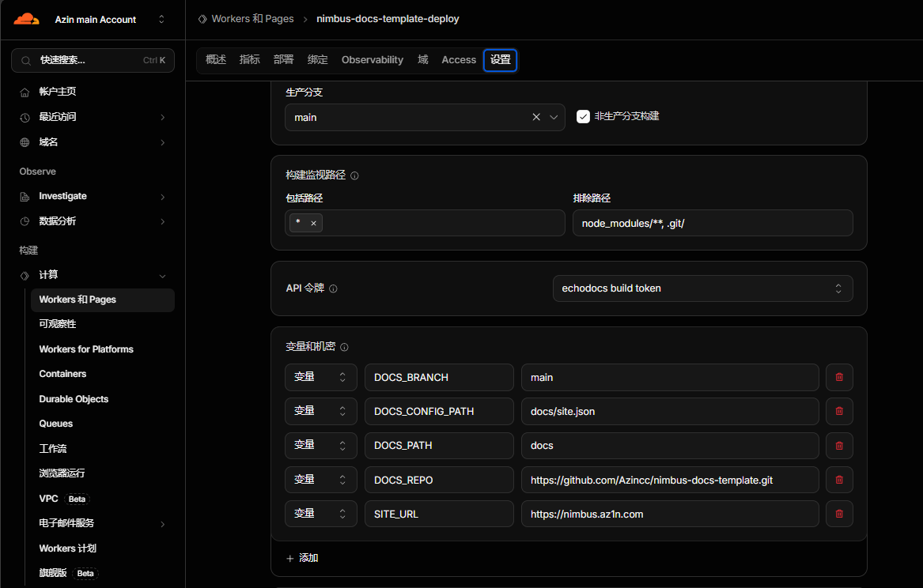Change the type dropdown for DOCS_REPO
This screenshot has width=923, height=588.
pos(321,480)
